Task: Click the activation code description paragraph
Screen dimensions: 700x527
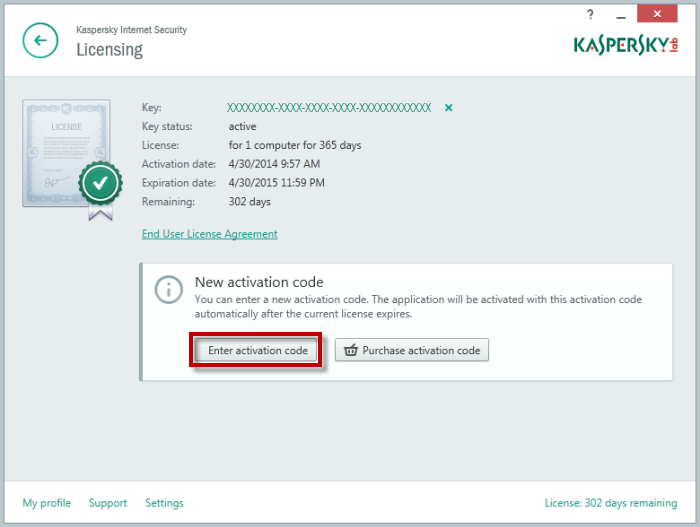Action: tap(418, 306)
